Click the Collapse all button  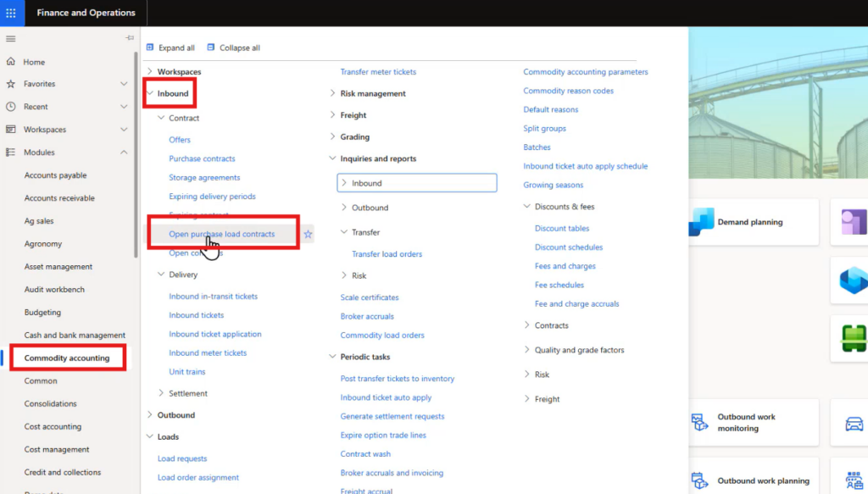point(234,47)
